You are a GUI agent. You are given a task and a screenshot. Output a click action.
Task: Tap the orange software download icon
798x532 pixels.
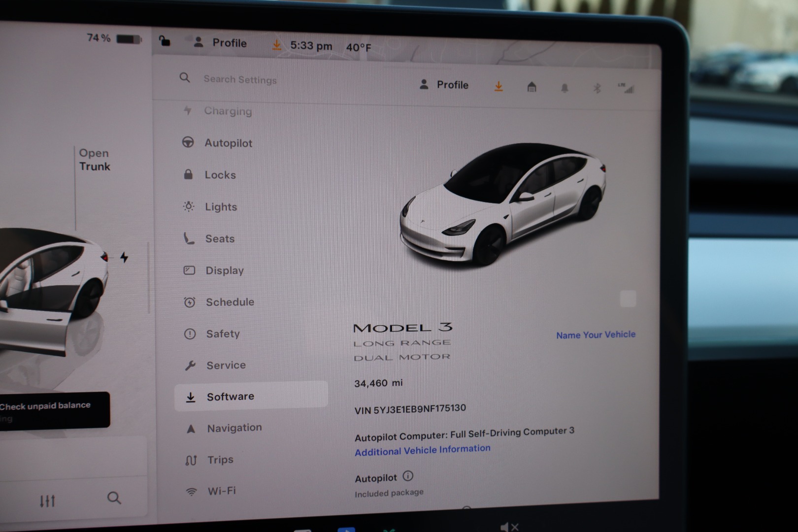click(x=499, y=87)
